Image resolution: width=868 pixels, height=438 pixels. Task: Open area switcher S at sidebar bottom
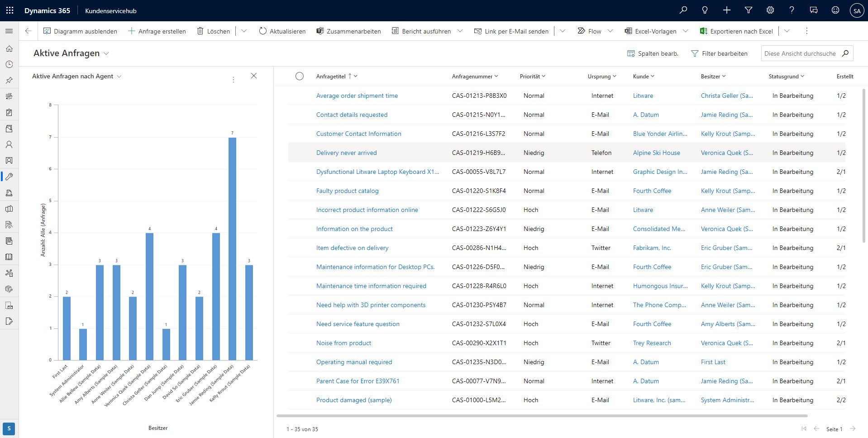point(9,428)
